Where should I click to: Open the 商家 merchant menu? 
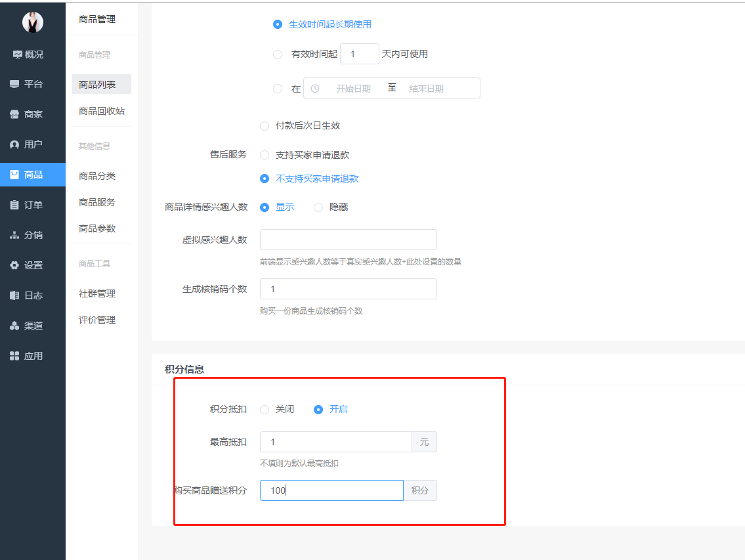33,115
